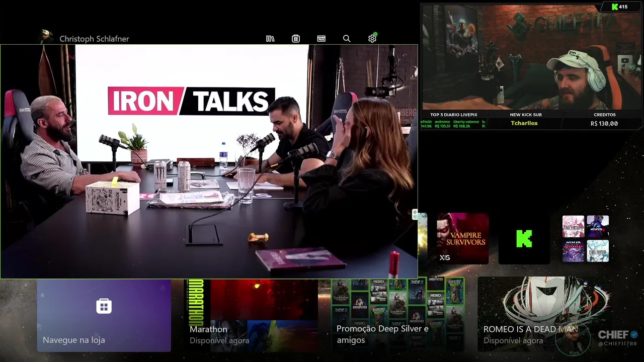Viewport: 644px width, 362px height.
Task: Click the CREDITOS label
Action: point(604,115)
